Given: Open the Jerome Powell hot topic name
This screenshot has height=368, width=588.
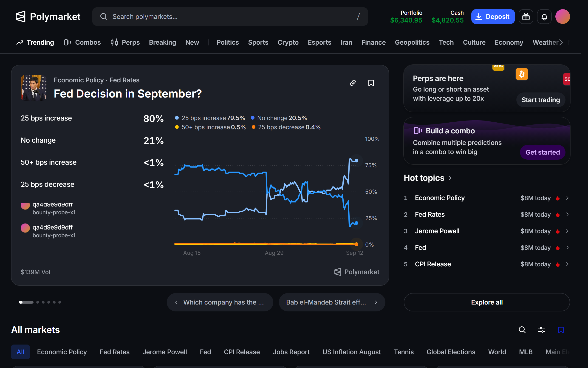Looking at the screenshot, I should [x=437, y=231].
